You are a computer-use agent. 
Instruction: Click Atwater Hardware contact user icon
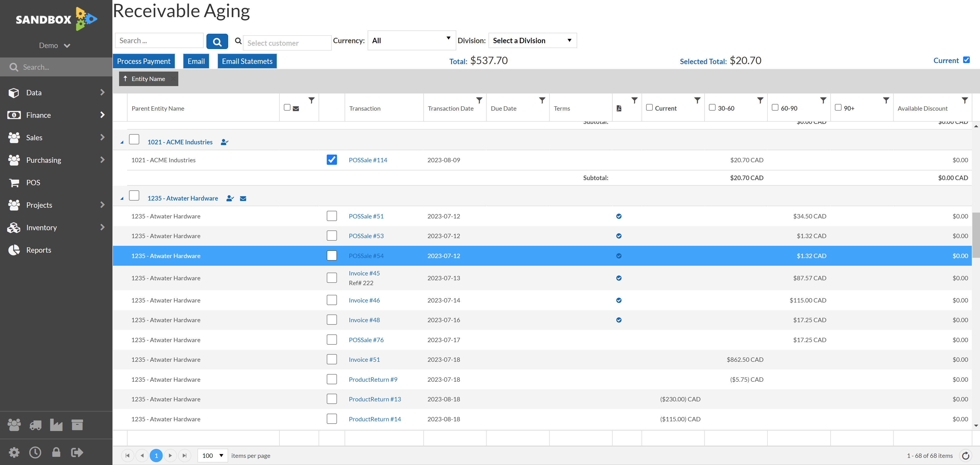click(230, 198)
